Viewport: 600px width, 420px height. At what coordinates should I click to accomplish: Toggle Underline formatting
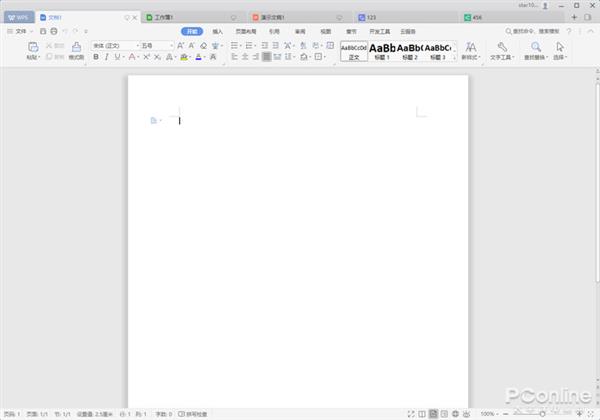[117, 57]
